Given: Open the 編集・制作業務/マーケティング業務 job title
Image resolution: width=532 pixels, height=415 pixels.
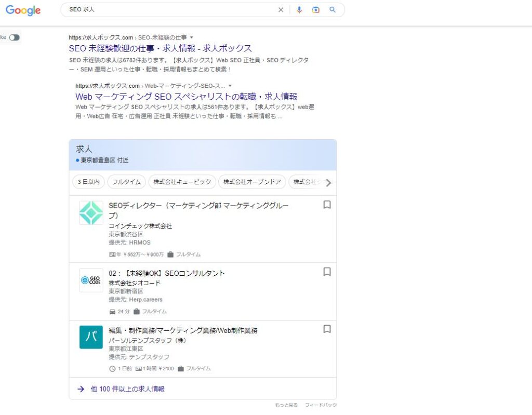Looking at the screenshot, I should point(183,330).
